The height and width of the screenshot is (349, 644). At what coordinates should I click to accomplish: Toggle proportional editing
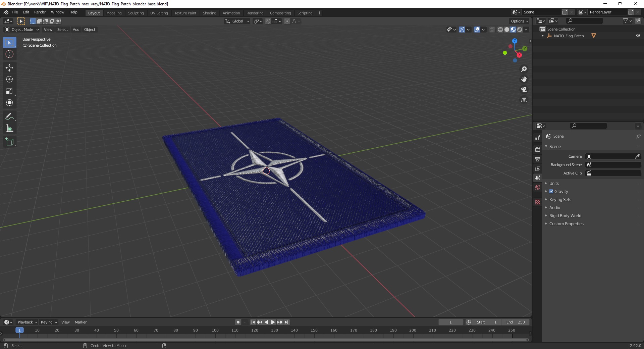coord(287,21)
